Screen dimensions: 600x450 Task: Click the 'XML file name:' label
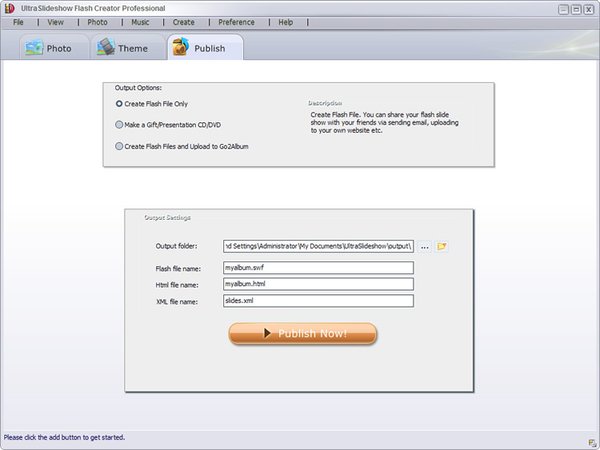click(177, 302)
